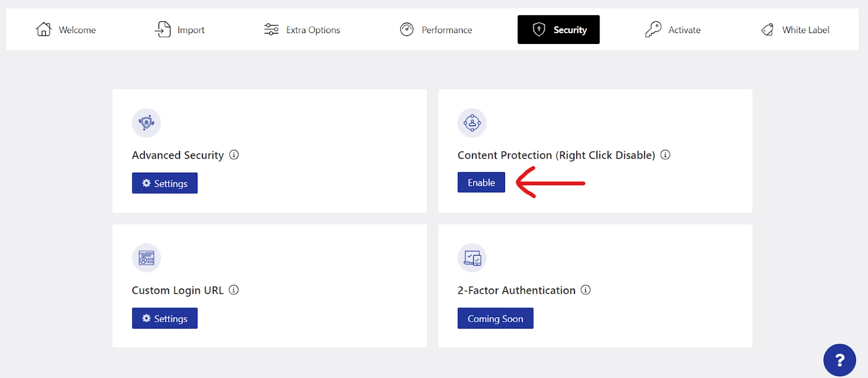Image resolution: width=868 pixels, height=378 pixels.
Task: Switch to the Welcome tab
Action: 66,30
